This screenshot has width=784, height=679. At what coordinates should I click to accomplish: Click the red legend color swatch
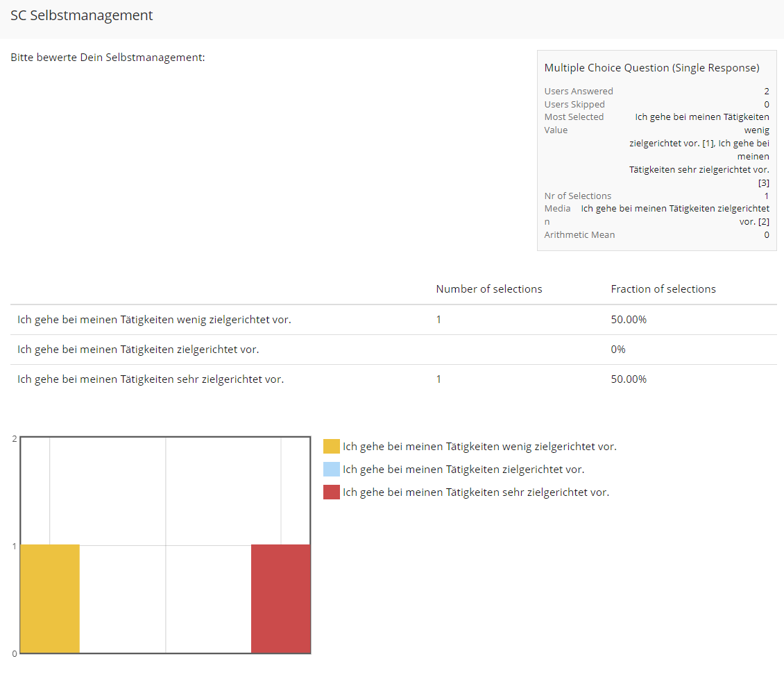tap(331, 492)
